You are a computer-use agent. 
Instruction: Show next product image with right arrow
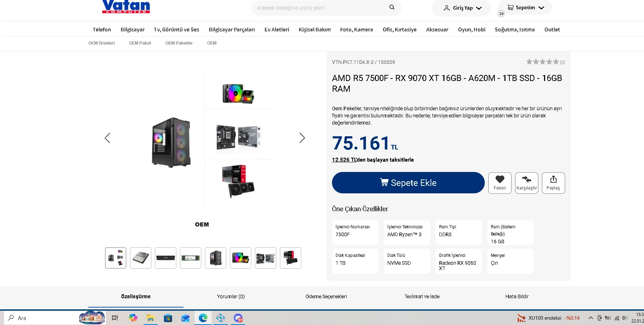[x=302, y=138]
